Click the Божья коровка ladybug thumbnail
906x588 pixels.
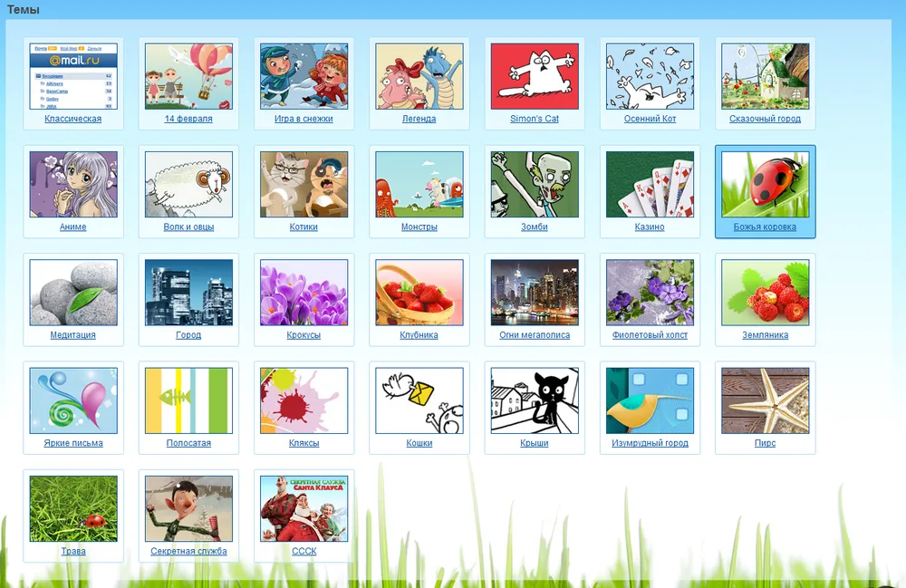point(765,184)
